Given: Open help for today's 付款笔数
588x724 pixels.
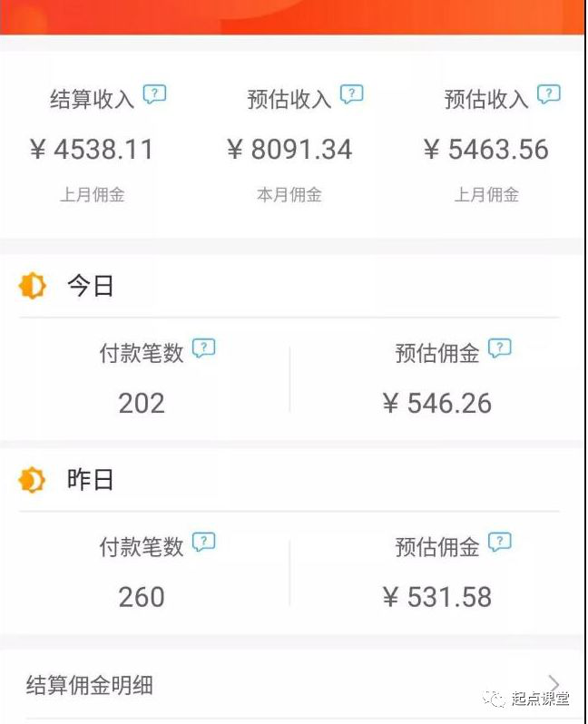Looking at the screenshot, I should pyautogui.click(x=203, y=347).
